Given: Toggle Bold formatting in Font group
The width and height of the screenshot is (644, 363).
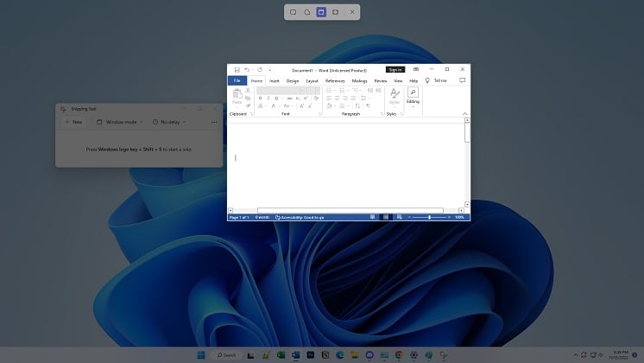Looking at the screenshot, I should [x=259, y=98].
